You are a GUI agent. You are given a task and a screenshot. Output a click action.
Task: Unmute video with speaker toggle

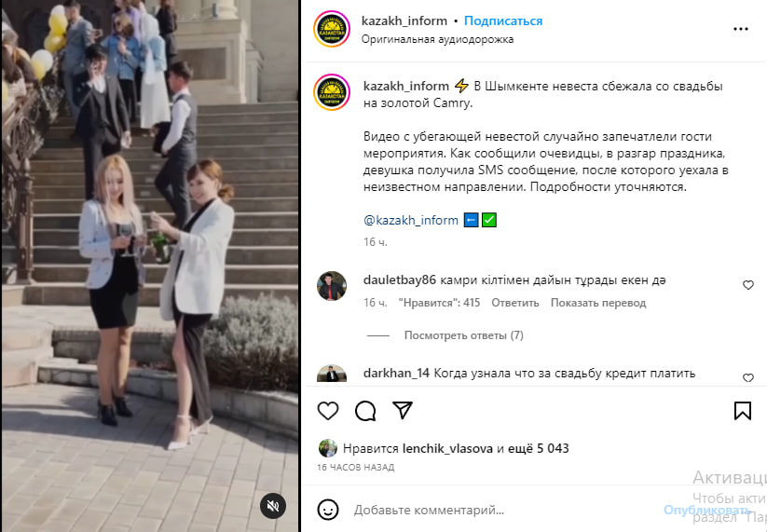[x=273, y=506]
